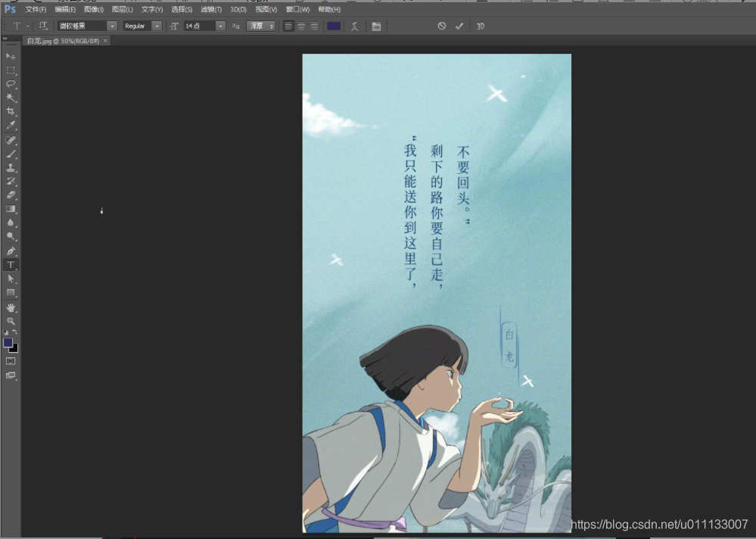Open the 帮助(H) menu
Image resolution: width=756 pixels, height=539 pixels.
[x=329, y=9]
